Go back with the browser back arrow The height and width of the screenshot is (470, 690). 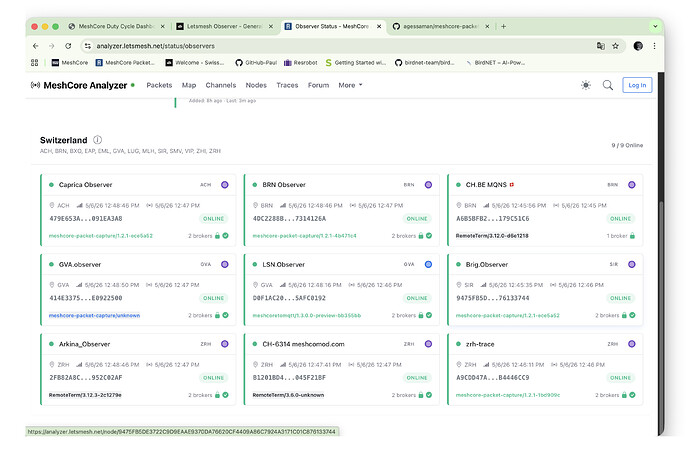pyautogui.click(x=36, y=46)
